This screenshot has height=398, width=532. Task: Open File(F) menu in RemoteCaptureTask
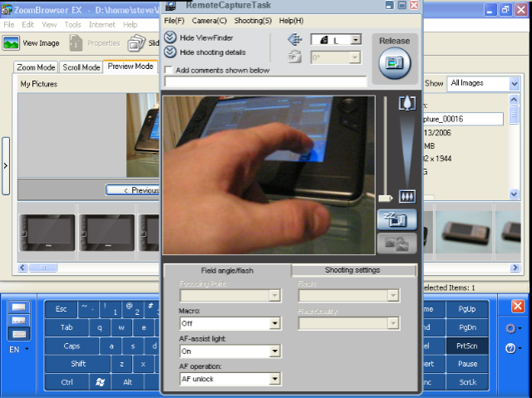pyautogui.click(x=174, y=21)
